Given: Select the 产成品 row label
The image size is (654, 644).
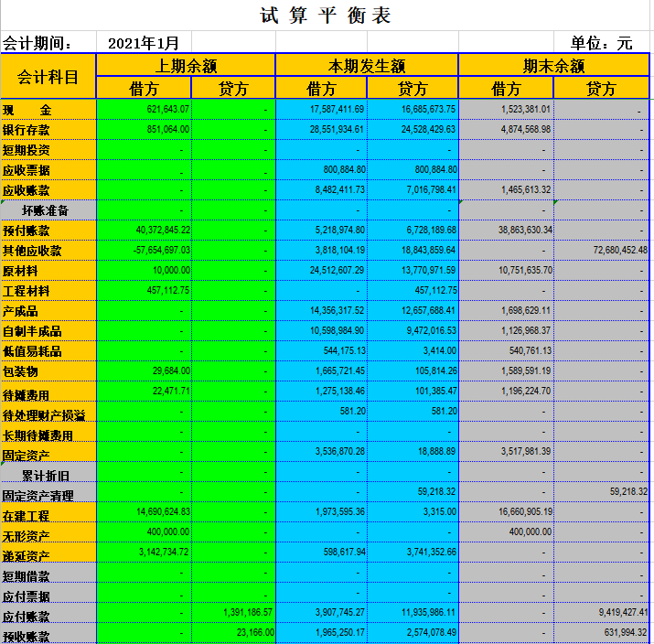Looking at the screenshot, I should (x=48, y=311).
